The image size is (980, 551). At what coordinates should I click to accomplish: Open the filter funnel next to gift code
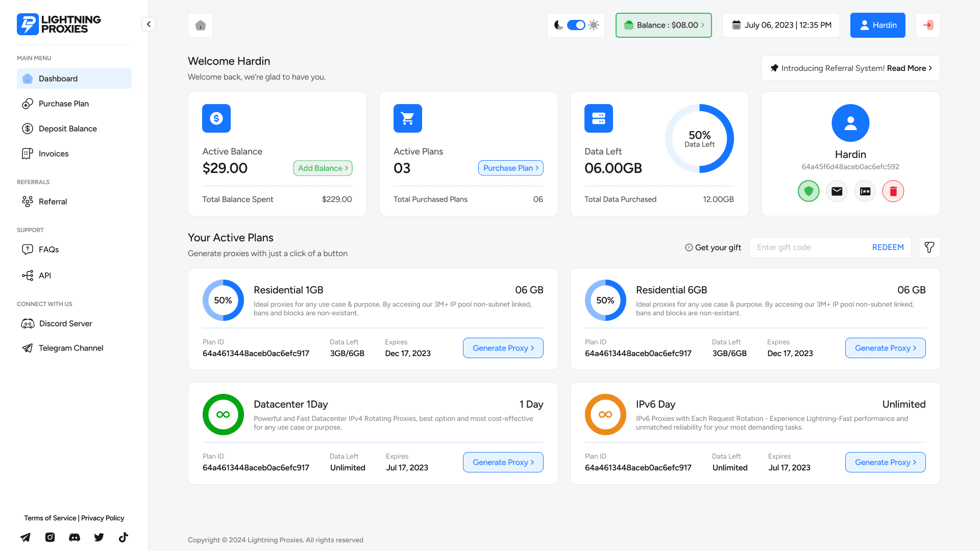pyautogui.click(x=929, y=247)
